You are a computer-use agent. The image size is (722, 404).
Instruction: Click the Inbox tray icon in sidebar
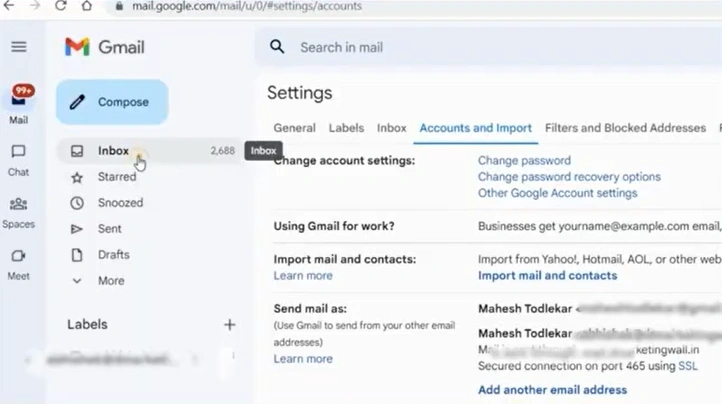coord(77,151)
